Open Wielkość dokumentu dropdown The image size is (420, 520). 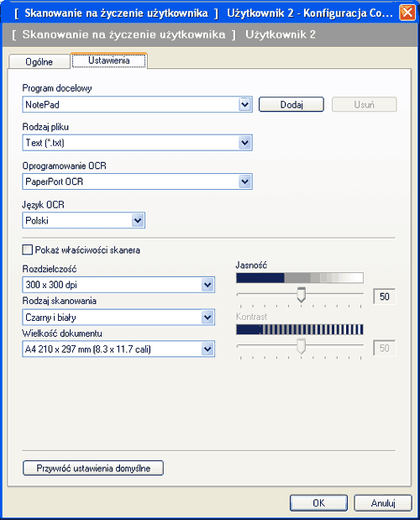coord(118,349)
